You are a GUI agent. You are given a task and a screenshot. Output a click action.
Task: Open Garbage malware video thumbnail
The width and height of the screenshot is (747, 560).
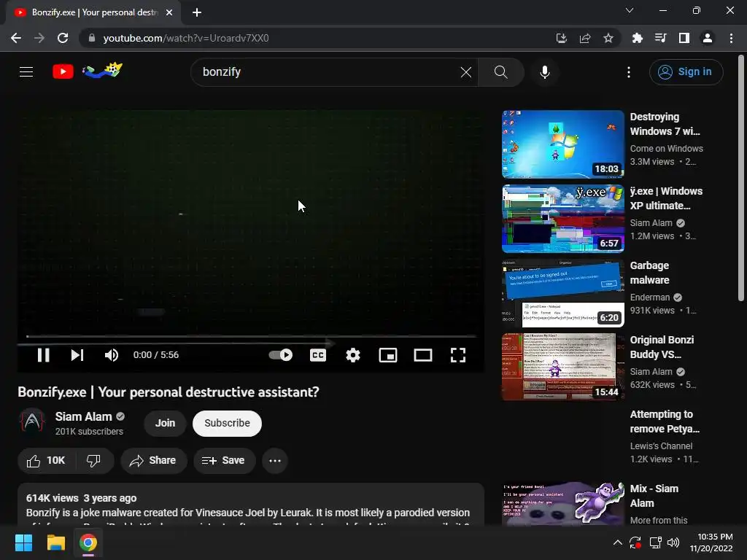[563, 293]
